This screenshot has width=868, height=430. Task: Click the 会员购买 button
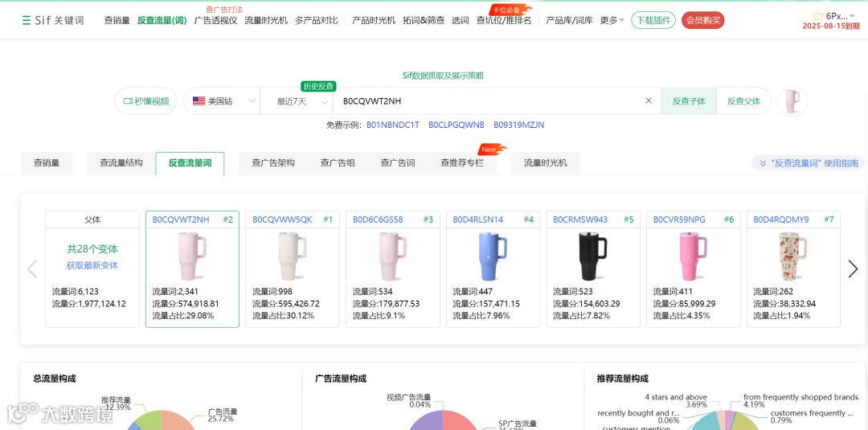click(x=703, y=20)
